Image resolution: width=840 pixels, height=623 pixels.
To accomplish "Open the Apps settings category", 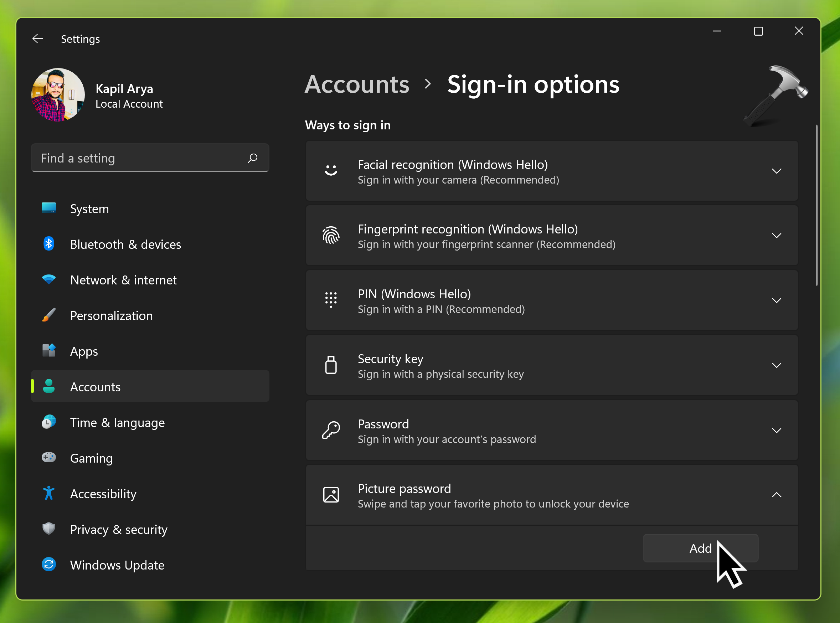I will [84, 351].
